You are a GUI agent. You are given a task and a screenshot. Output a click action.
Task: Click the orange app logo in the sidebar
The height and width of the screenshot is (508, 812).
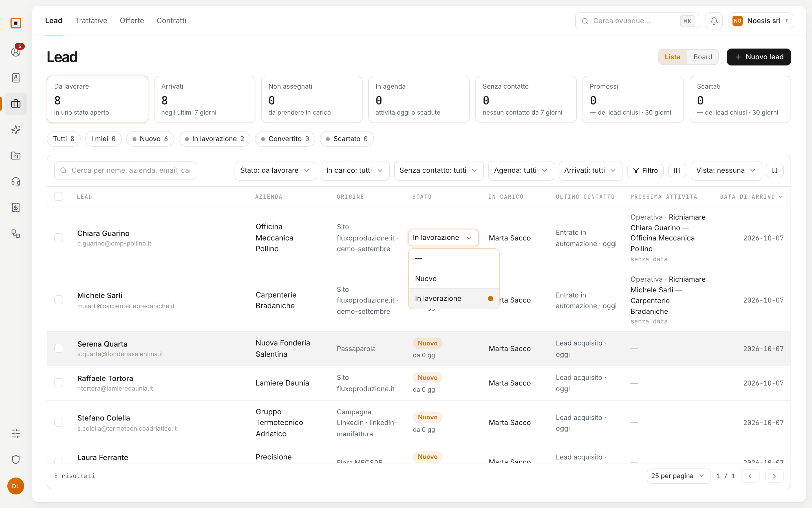16,23
